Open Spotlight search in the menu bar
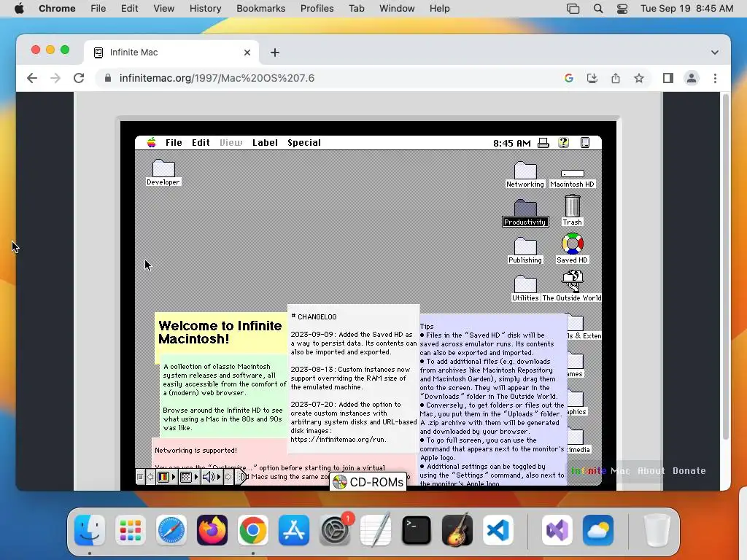 click(598, 9)
